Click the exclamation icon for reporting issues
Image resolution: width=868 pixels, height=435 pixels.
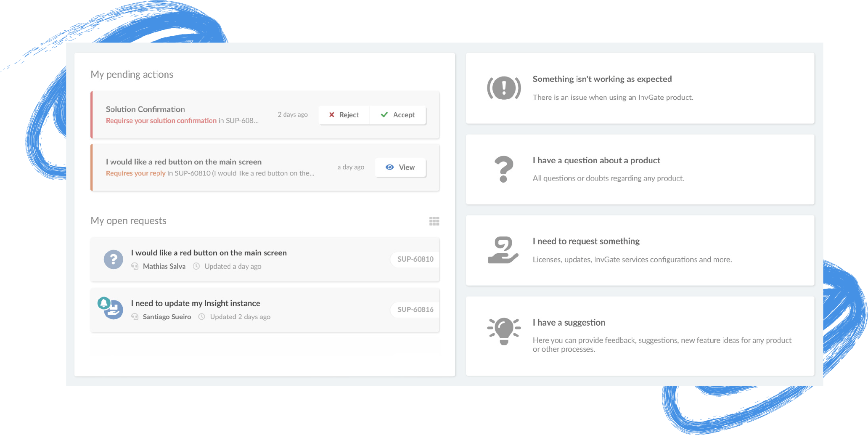[x=503, y=88]
